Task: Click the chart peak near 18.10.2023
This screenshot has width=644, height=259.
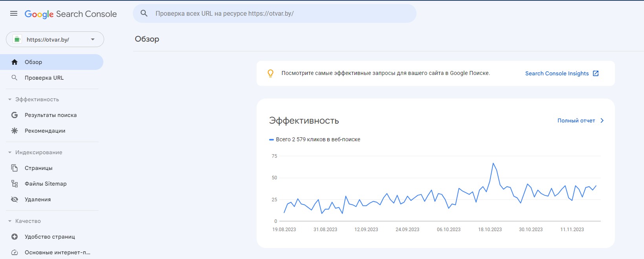Action: pyautogui.click(x=493, y=163)
